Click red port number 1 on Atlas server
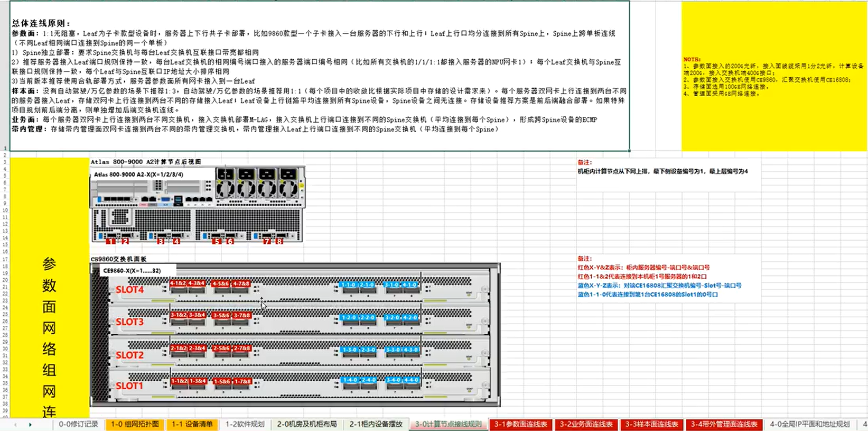Image resolution: width=868 pixels, height=431 pixels. [110, 241]
